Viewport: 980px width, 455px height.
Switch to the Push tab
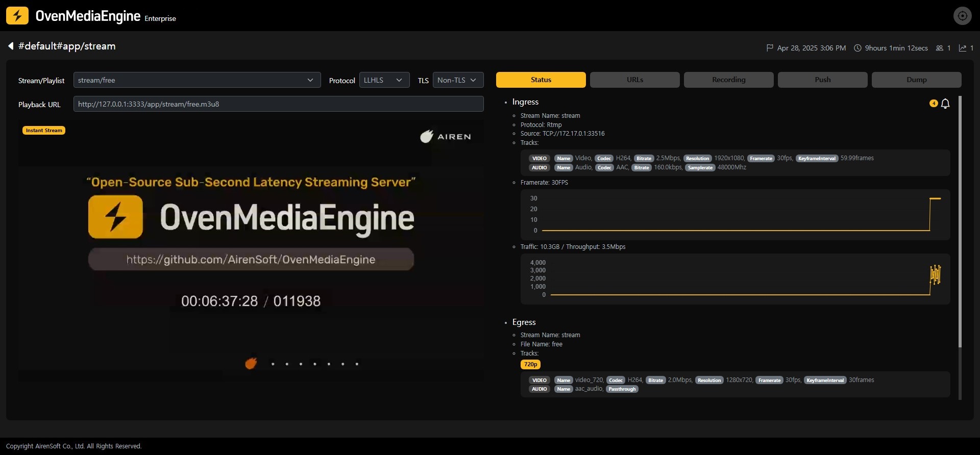coord(823,80)
